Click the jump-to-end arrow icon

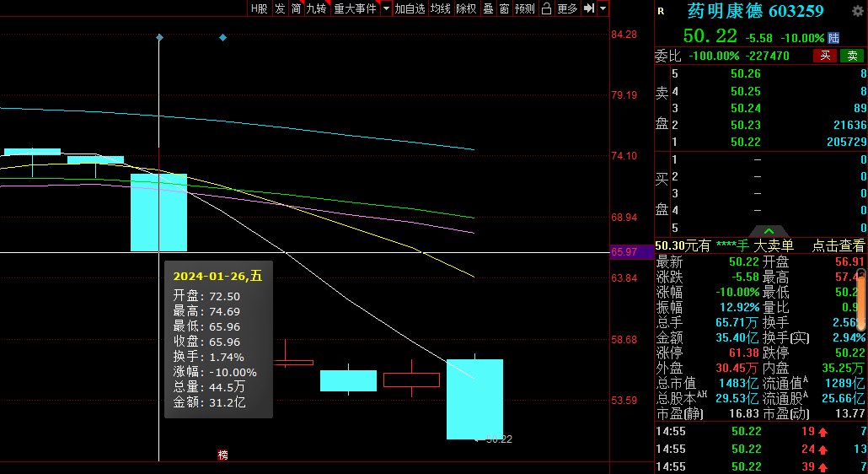point(589,8)
